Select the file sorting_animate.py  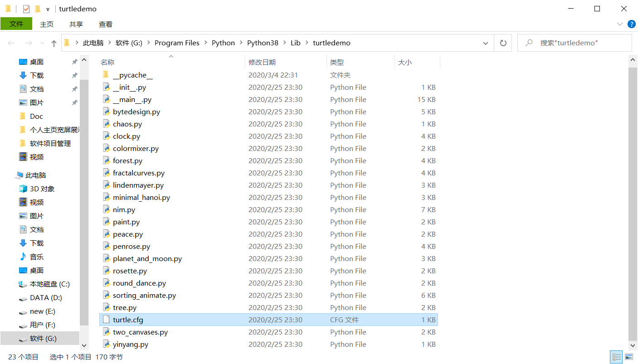point(144,295)
